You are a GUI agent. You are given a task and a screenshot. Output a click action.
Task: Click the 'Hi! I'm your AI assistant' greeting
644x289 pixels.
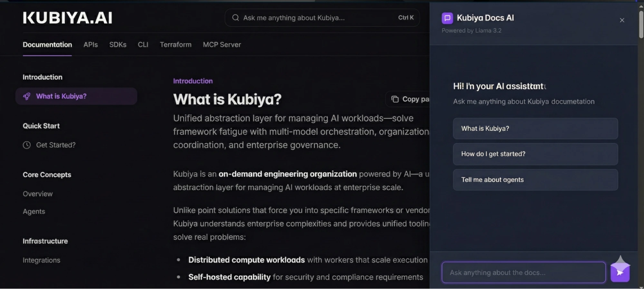click(500, 86)
